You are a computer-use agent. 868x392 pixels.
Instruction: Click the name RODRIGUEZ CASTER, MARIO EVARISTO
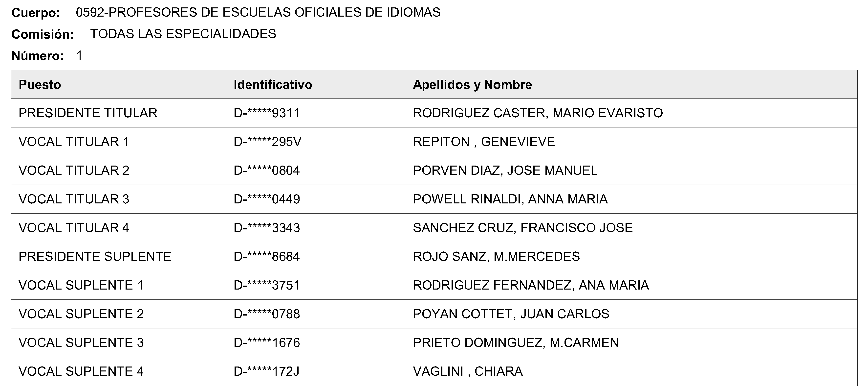[x=538, y=113]
